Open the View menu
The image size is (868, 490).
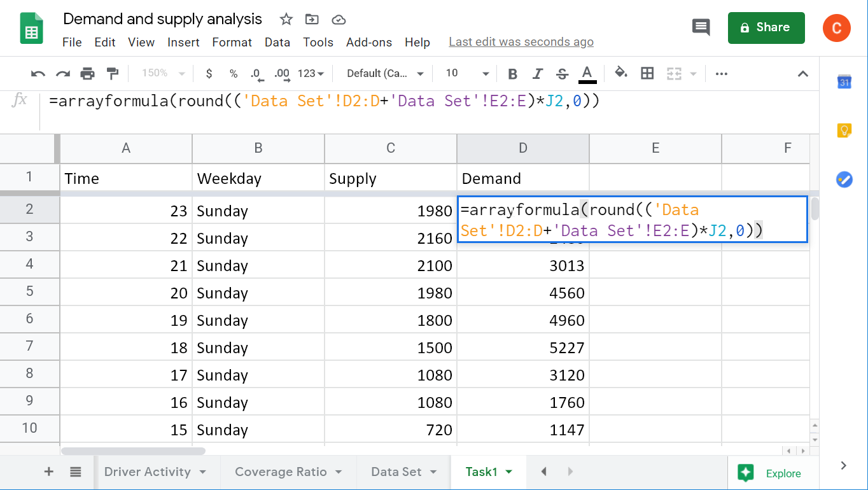(x=141, y=42)
